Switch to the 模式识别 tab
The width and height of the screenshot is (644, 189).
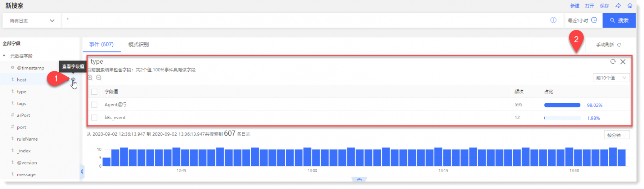pos(138,44)
